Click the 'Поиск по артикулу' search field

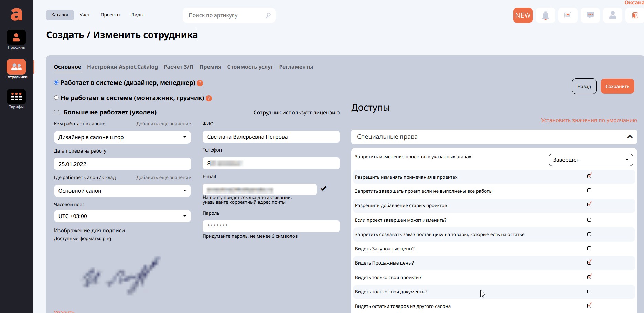coord(225,15)
